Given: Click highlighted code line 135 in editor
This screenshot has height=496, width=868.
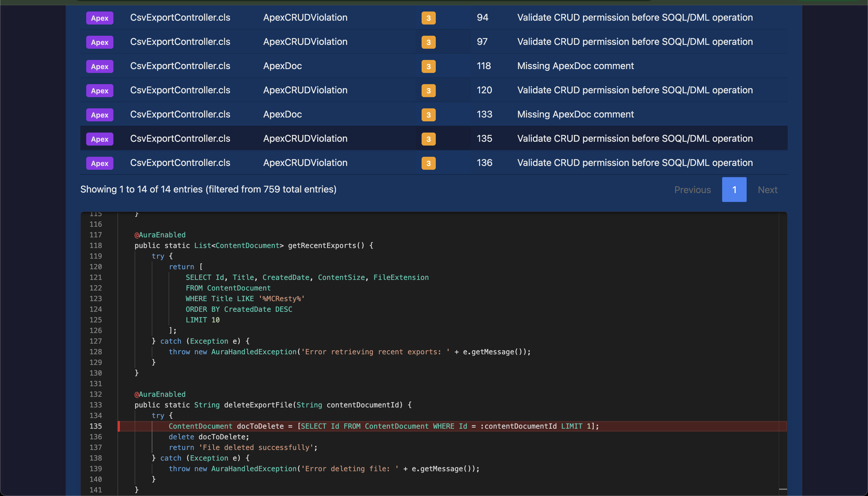Looking at the screenshot, I should click(x=383, y=426).
